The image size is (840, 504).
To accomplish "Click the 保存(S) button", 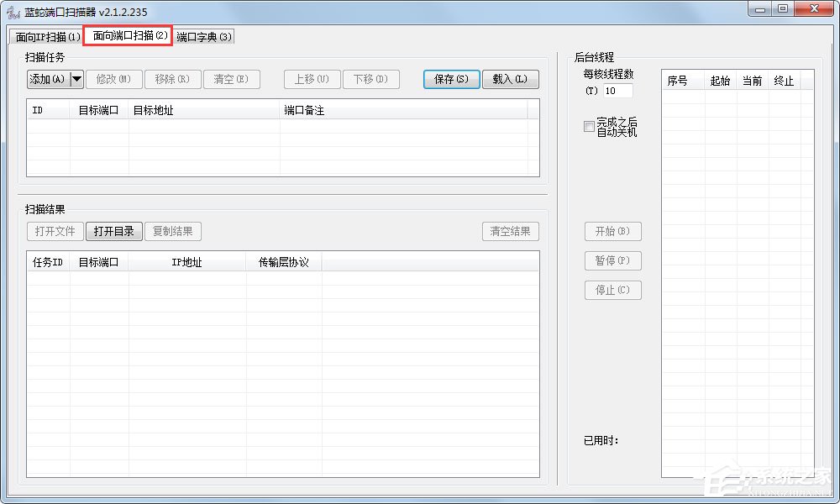I will point(451,79).
